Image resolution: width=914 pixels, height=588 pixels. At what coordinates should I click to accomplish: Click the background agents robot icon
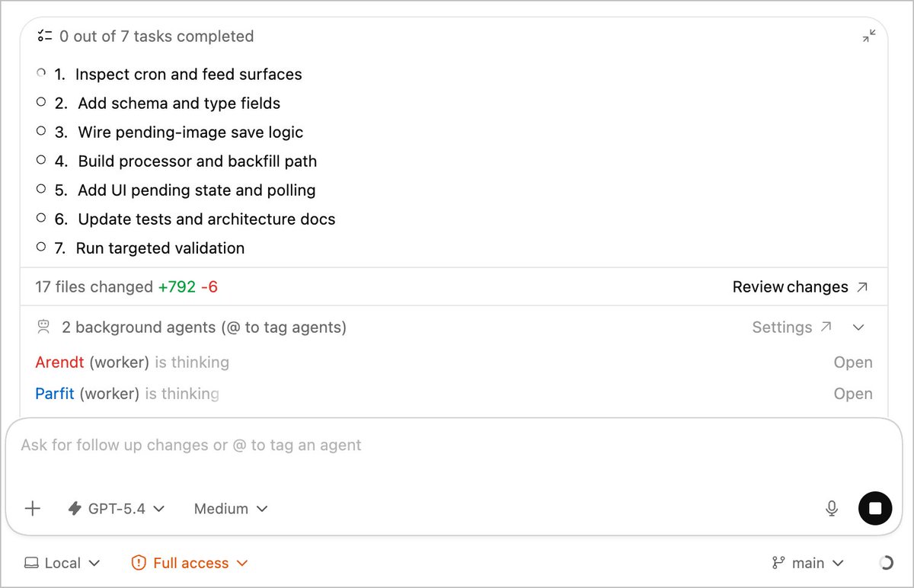43,327
